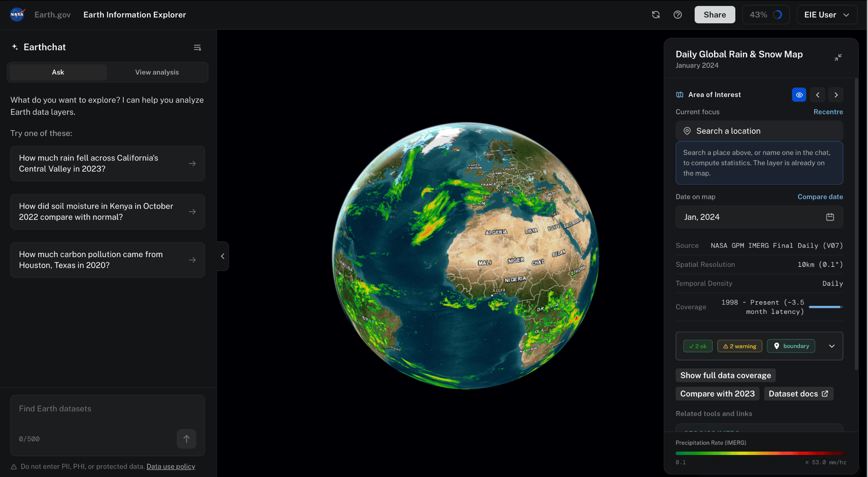Click the Area of Interest map icon
This screenshot has height=477, width=868.
pos(680,95)
